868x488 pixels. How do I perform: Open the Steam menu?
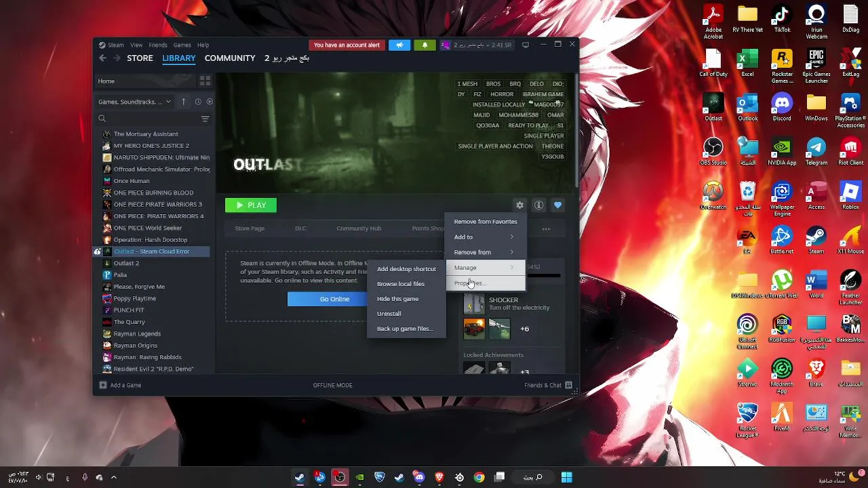[115, 45]
